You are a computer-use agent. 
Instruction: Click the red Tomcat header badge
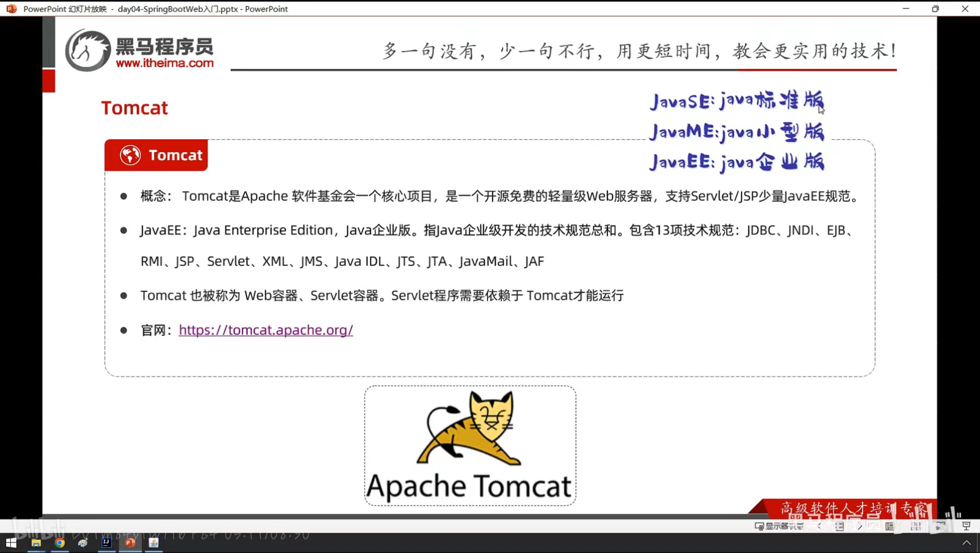tap(156, 155)
